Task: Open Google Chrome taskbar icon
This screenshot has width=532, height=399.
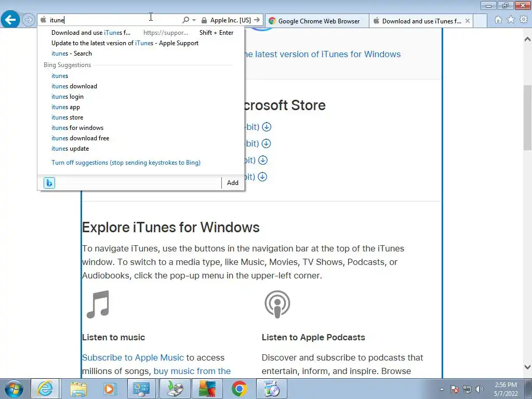Action: tap(239, 389)
